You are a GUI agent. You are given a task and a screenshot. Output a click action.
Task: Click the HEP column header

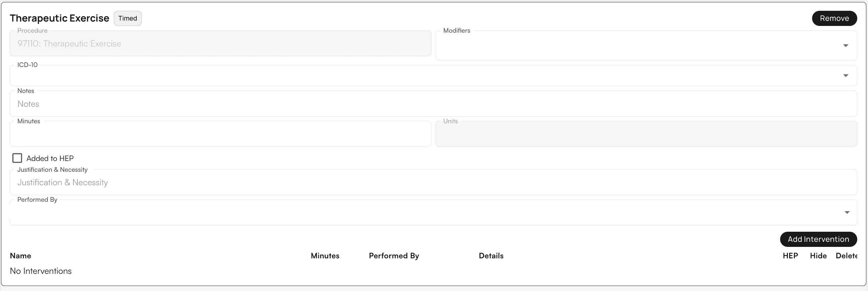tap(790, 256)
